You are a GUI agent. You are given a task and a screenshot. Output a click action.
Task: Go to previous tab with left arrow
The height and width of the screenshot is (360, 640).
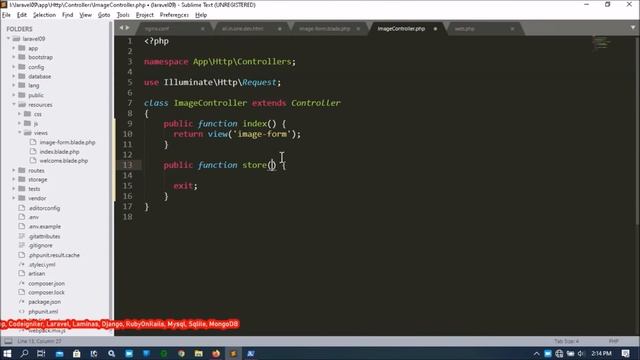121,28
